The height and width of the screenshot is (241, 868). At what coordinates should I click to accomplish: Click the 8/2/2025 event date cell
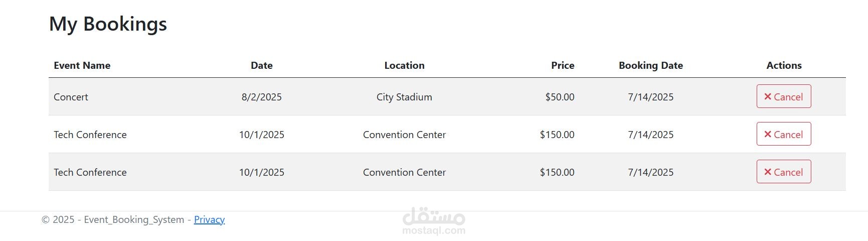click(262, 97)
